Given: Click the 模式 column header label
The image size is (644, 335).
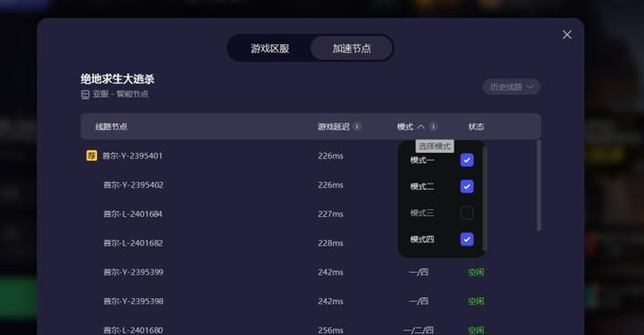Looking at the screenshot, I should point(405,127).
